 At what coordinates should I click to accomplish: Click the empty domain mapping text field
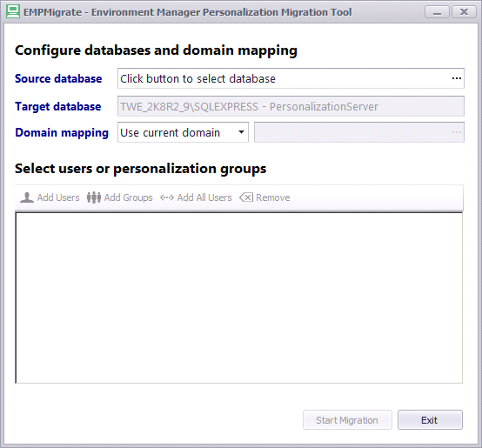point(359,132)
